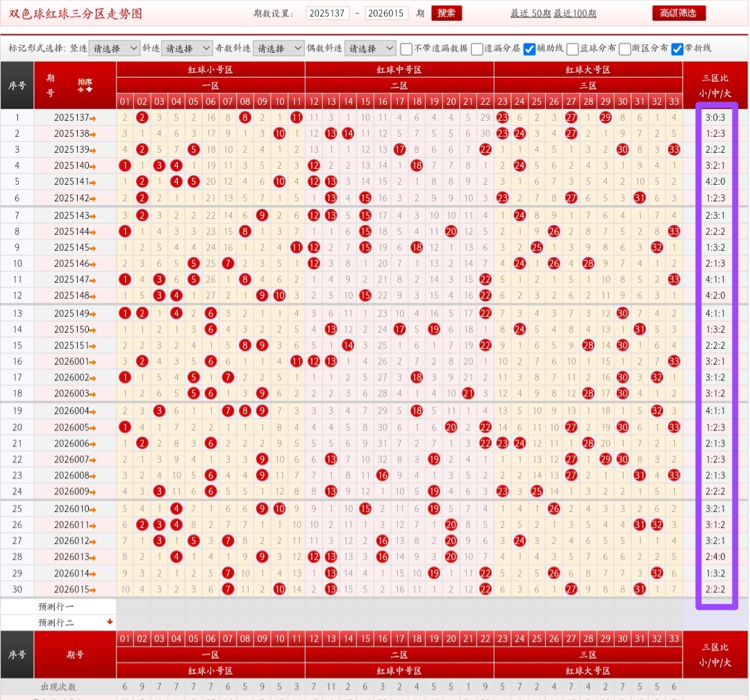Click start period field 2025137
The width and height of the screenshot is (750, 700).
(x=328, y=13)
